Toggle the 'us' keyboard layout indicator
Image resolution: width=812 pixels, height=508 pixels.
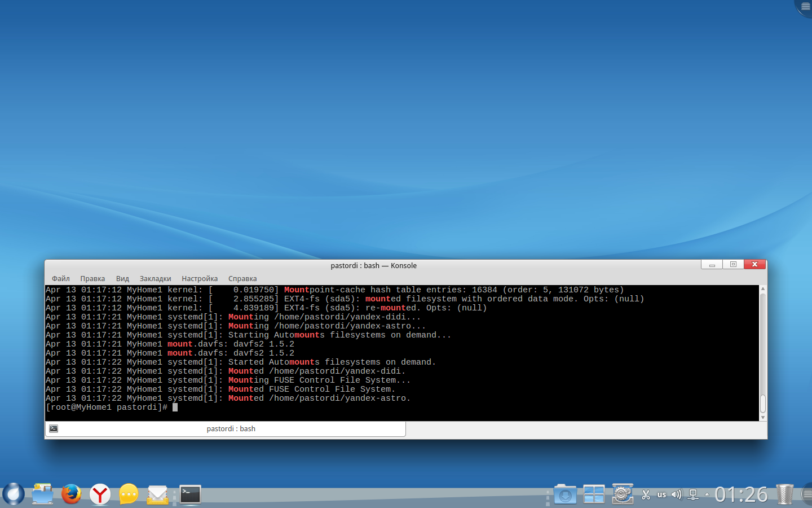click(661, 495)
